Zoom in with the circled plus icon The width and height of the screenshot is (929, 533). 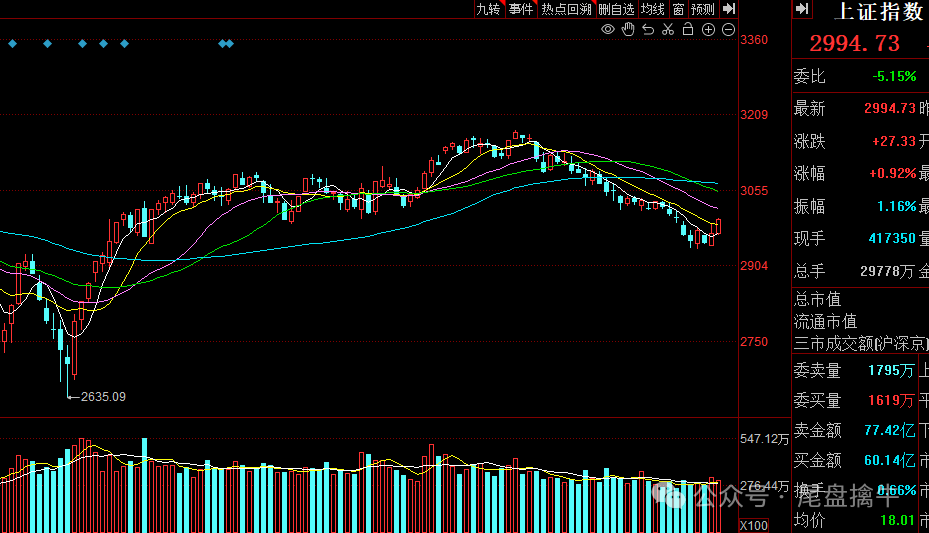[x=708, y=29]
